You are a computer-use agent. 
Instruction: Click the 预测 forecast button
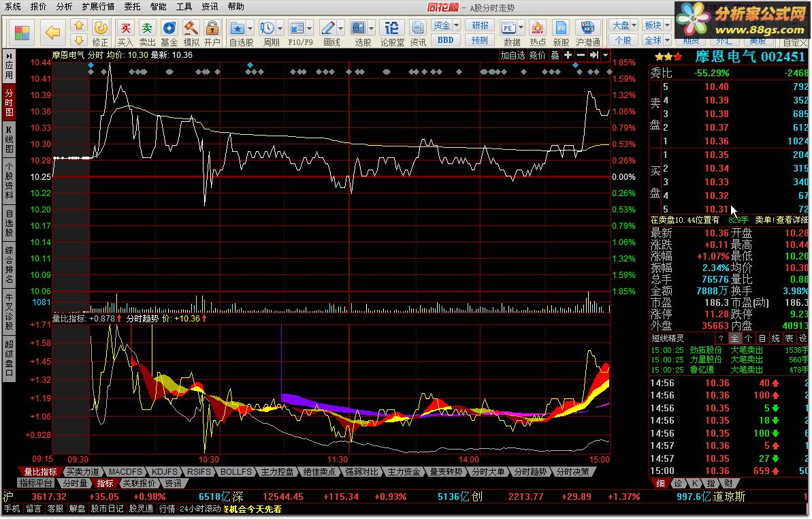point(480,40)
